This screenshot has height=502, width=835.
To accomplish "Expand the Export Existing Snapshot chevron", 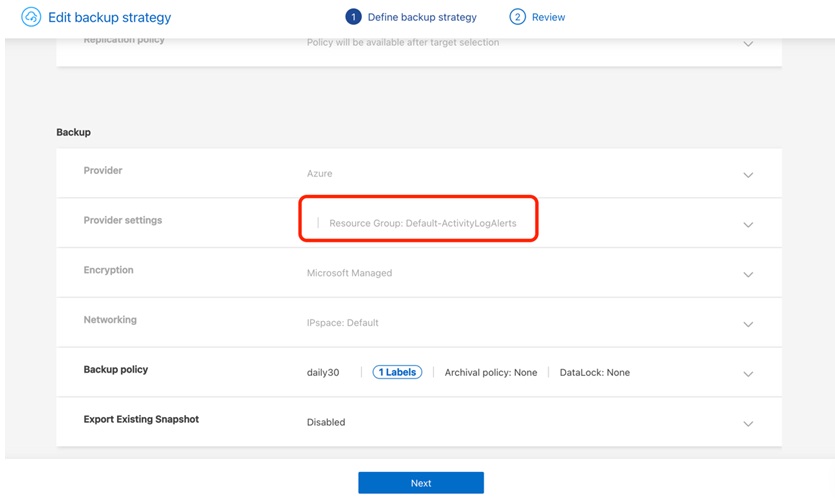I will click(748, 424).
